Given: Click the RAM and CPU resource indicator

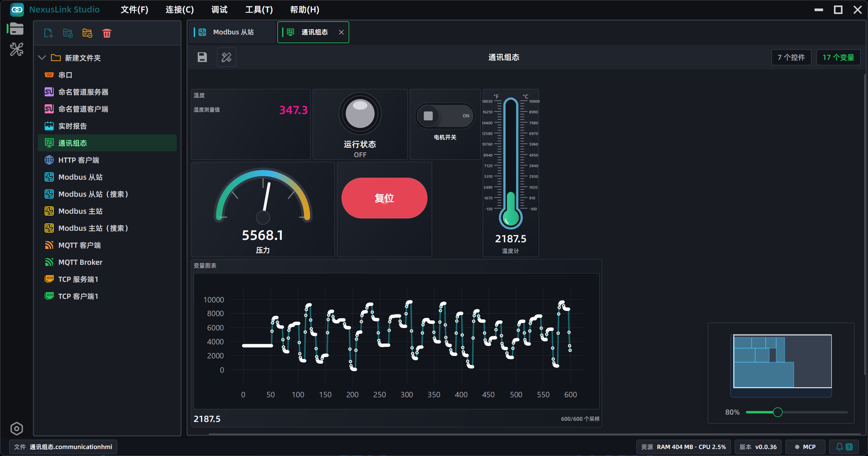Looking at the screenshot, I should 683,447.
